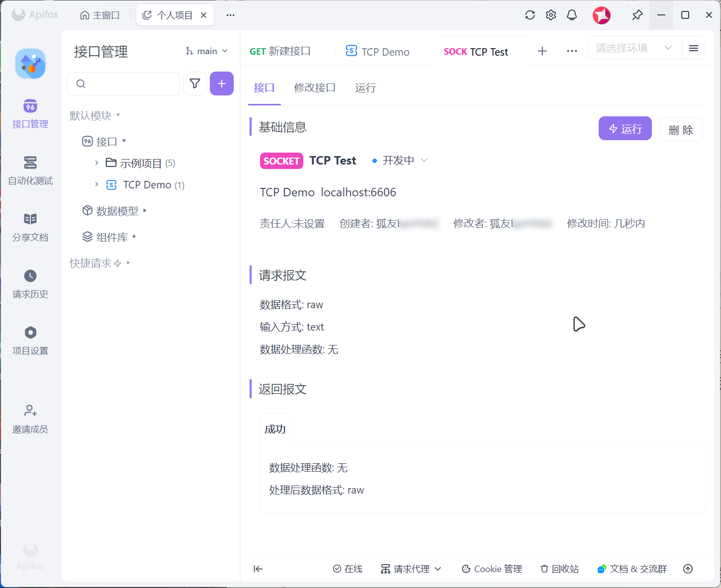Open the main branch dropdown
This screenshot has width=721, height=588.
click(x=207, y=51)
